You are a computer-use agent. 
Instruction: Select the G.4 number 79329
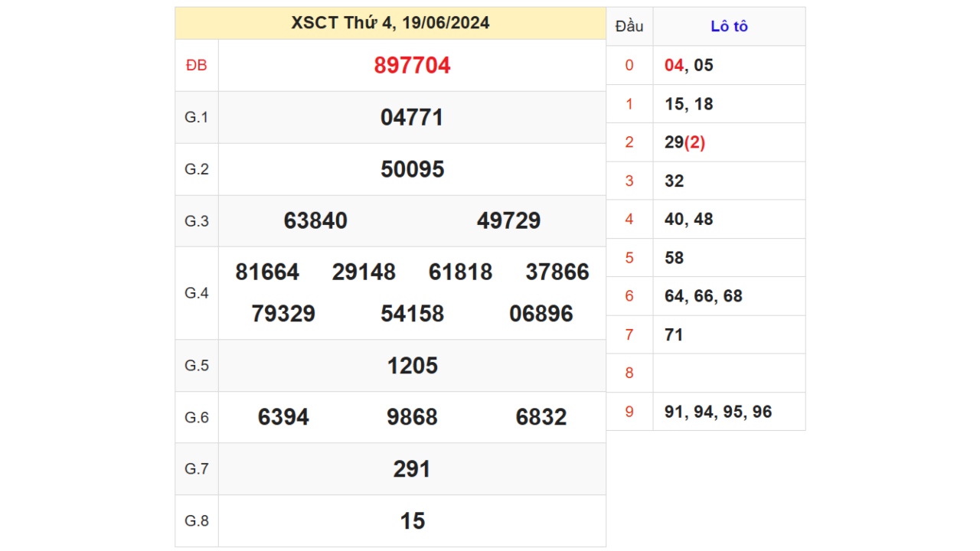click(x=283, y=313)
